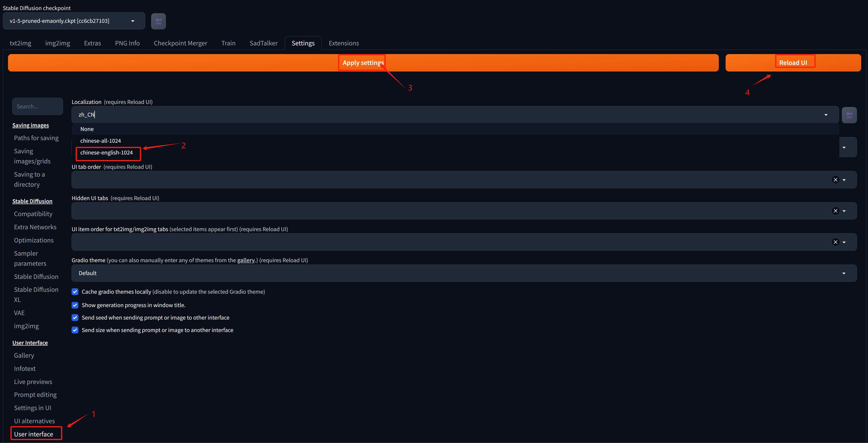Image resolution: width=868 pixels, height=443 pixels.
Task: Expand the Gradio theme dropdown
Action: (844, 273)
